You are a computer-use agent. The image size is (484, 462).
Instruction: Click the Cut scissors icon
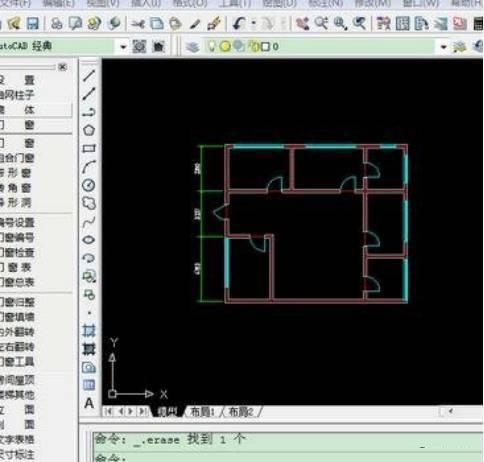pyautogui.click(x=138, y=24)
